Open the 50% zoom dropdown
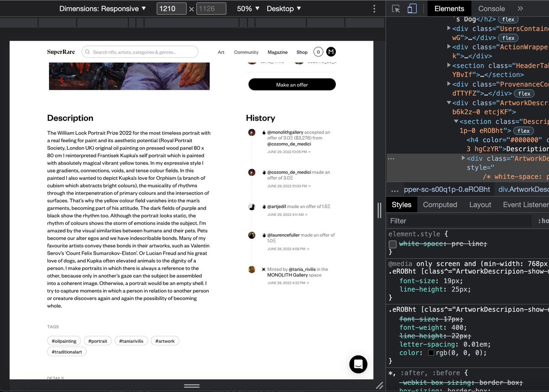This screenshot has height=392, width=549. point(248,9)
